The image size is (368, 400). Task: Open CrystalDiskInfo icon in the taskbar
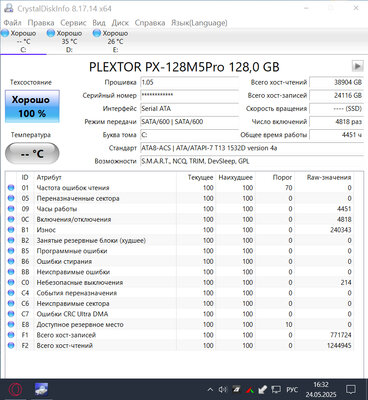42,389
